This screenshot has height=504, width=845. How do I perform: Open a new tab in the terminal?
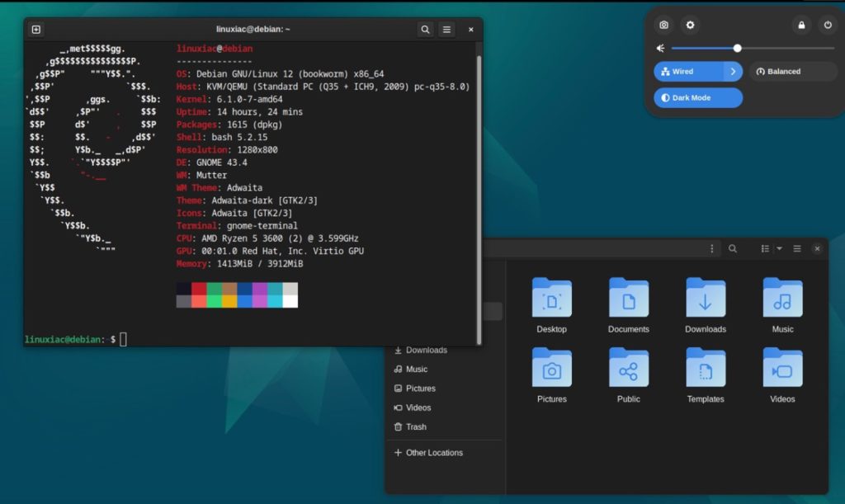(36, 30)
